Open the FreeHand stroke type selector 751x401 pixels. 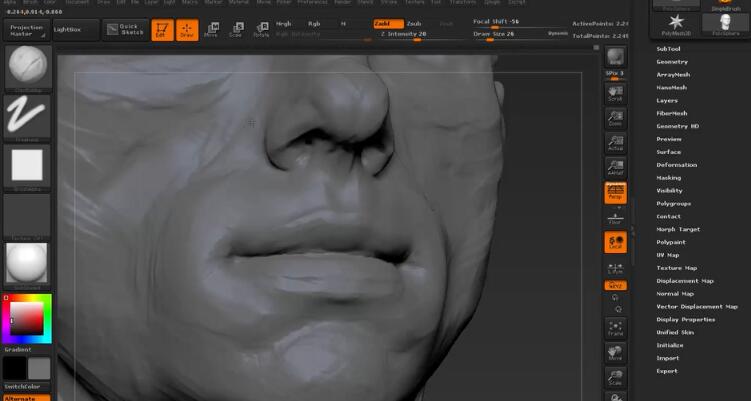coord(27,118)
